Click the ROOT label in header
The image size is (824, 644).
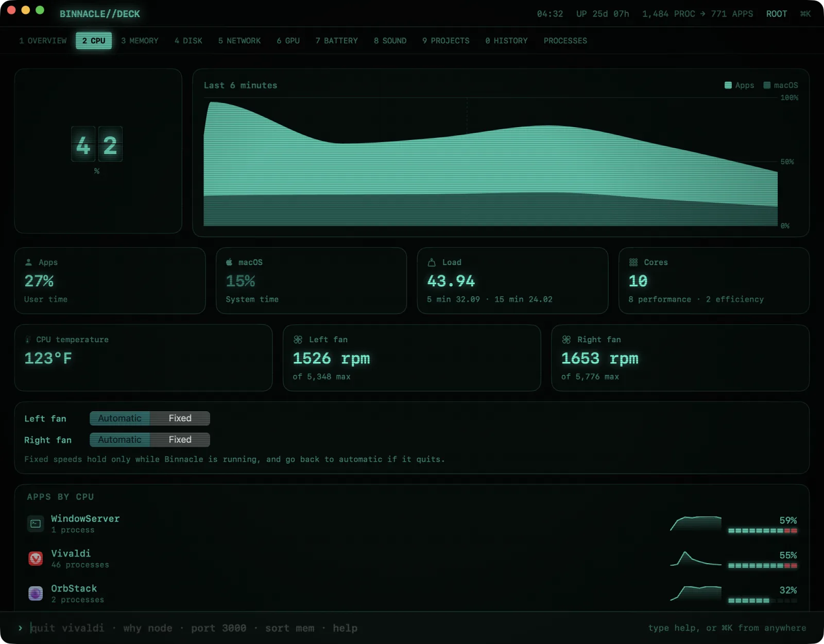(x=777, y=14)
